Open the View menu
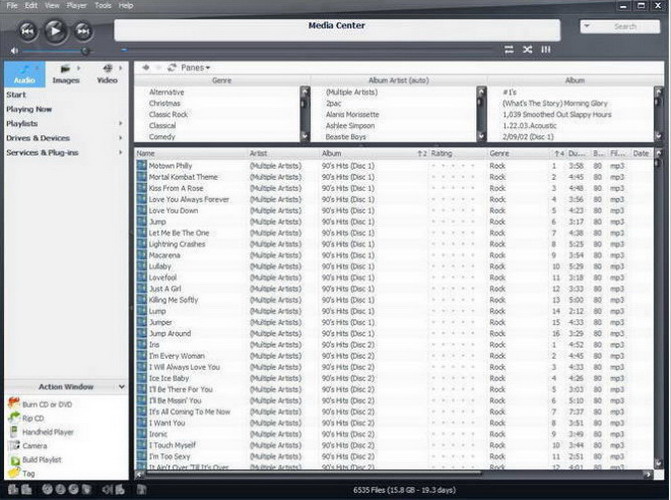Viewport: 671px width, 500px height. (x=52, y=6)
